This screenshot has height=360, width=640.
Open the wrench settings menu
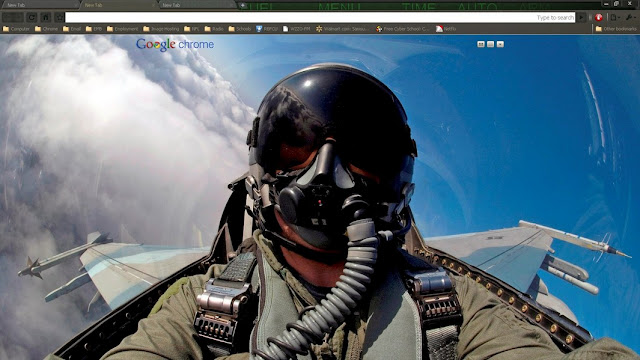630,18
